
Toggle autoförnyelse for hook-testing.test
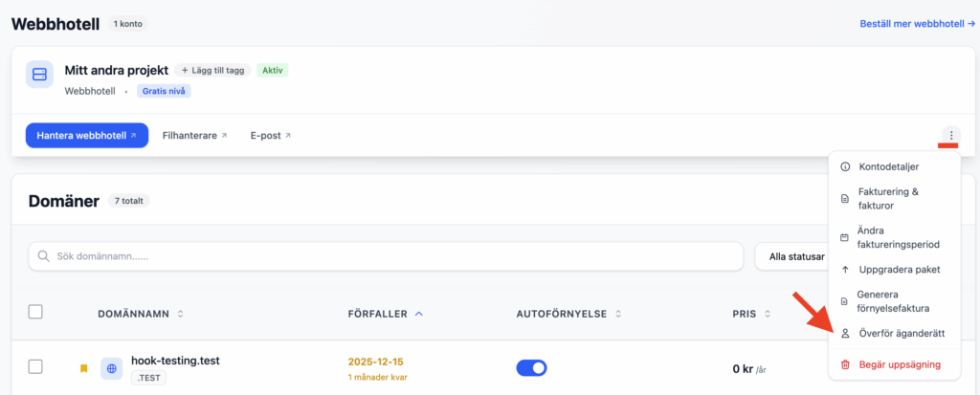531,367
